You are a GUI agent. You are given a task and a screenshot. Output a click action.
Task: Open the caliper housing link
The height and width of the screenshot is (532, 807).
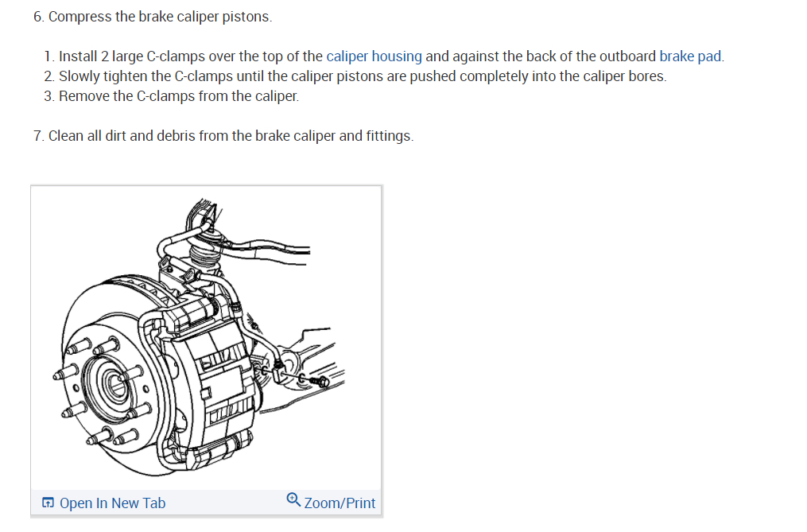(x=374, y=56)
